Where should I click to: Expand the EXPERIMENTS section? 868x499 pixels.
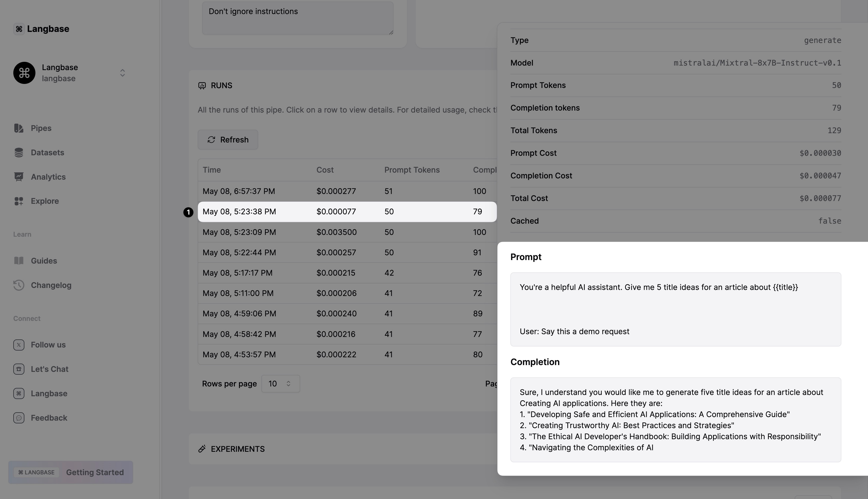click(238, 449)
